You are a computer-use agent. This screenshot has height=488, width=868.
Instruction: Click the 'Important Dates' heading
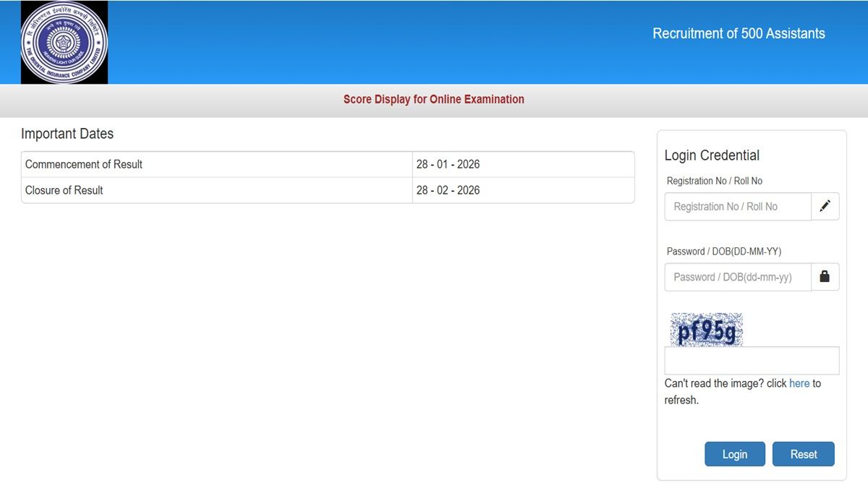point(68,134)
